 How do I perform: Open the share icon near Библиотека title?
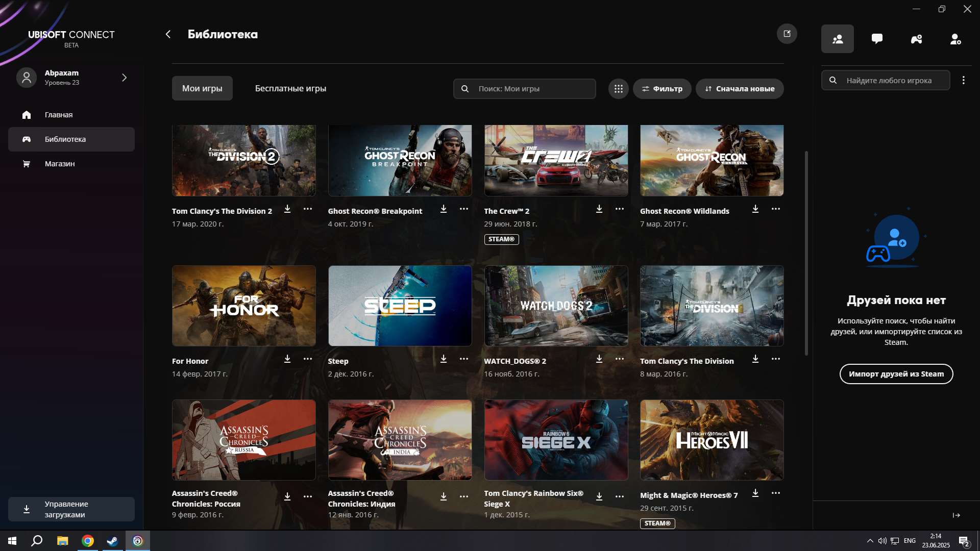click(x=787, y=34)
